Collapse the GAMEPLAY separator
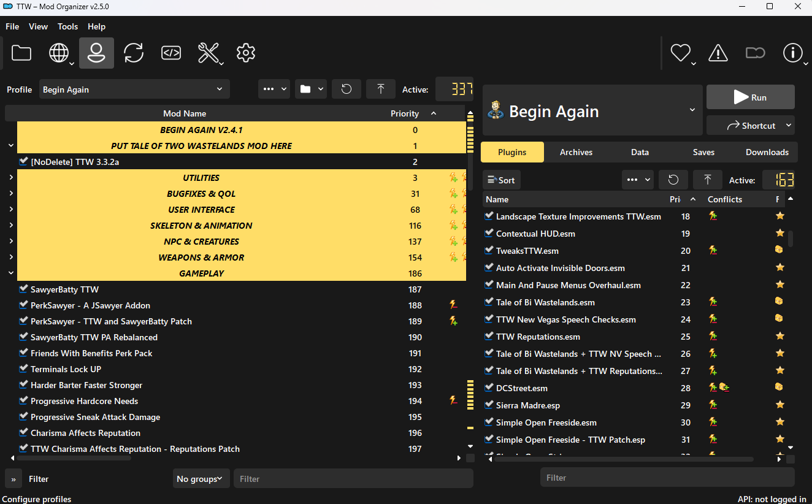This screenshot has height=504, width=812. tap(11, 273)
